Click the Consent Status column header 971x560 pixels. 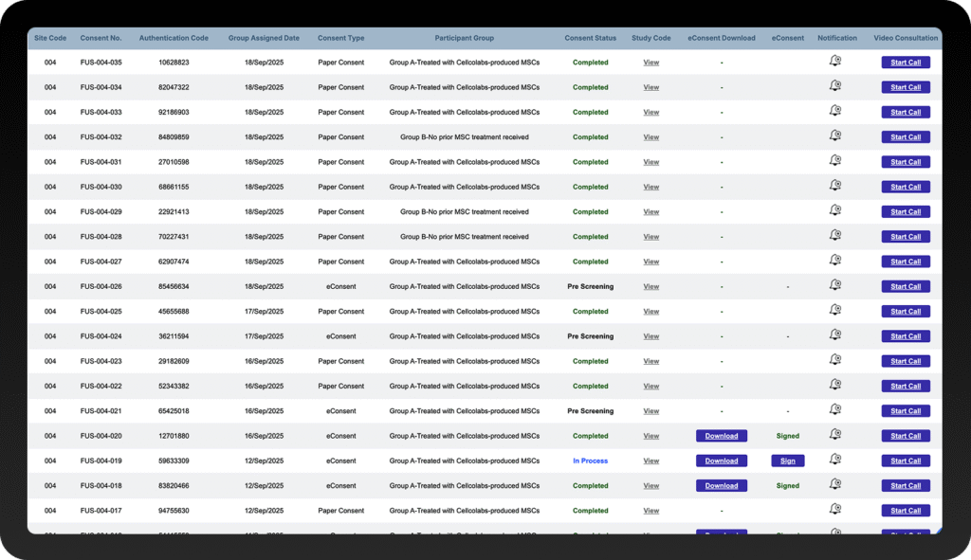(x=589, y=38)
